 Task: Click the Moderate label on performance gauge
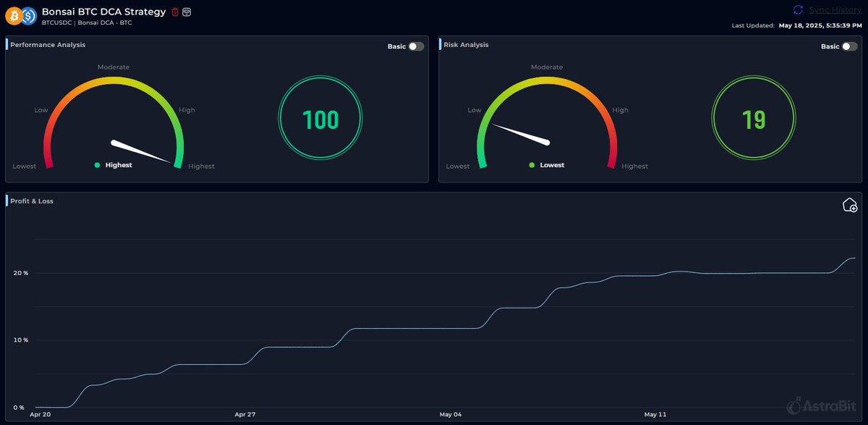(x=114, y=67)
